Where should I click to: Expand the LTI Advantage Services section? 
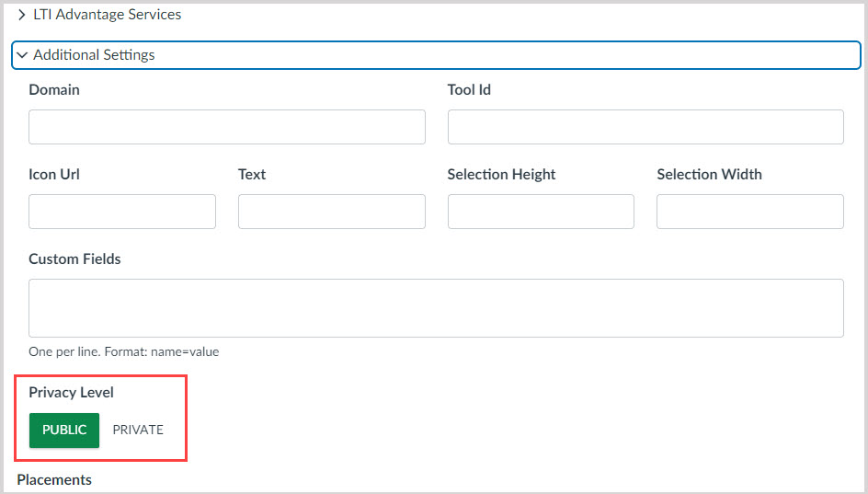[x=107, y=15]
